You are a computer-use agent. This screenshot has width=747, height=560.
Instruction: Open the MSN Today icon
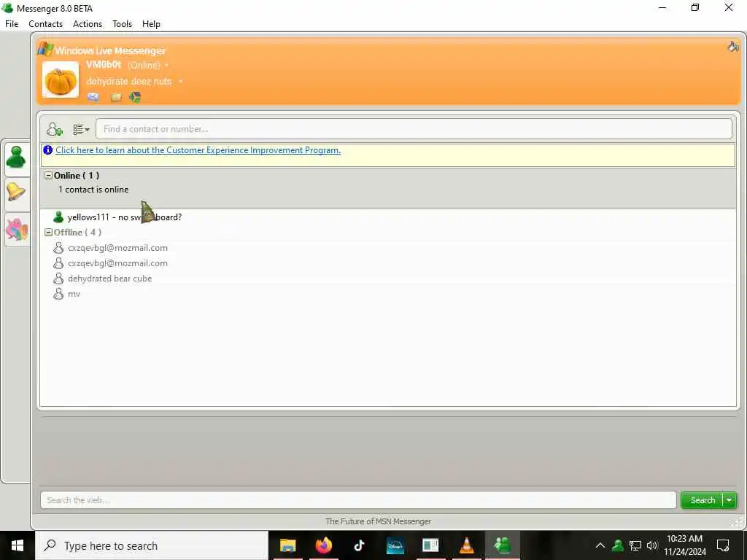(x=135, y=98)
